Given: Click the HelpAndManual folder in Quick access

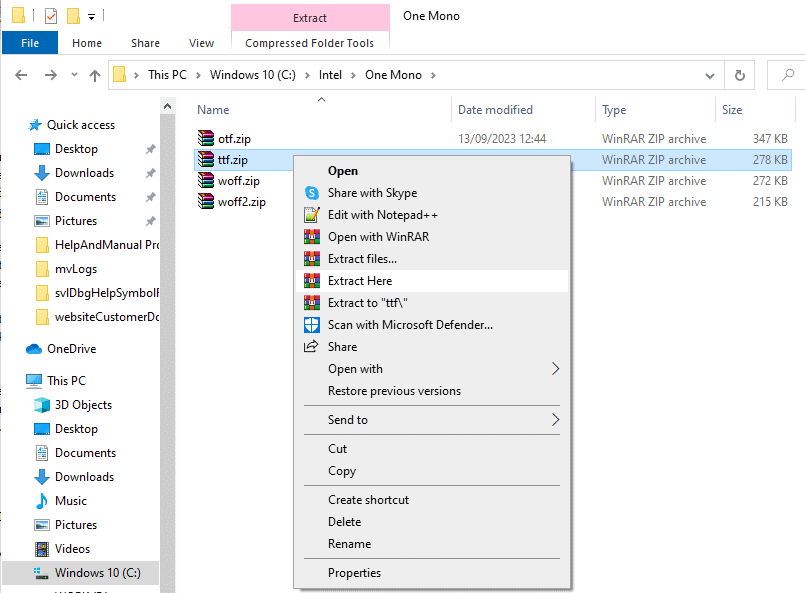Looking at the screenshot, I should point(98,245).
